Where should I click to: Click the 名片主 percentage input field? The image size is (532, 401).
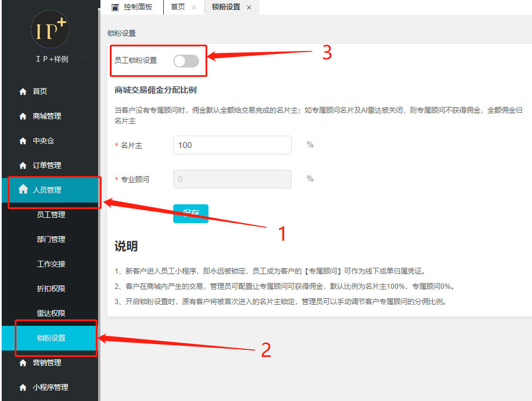coord(233,145)
